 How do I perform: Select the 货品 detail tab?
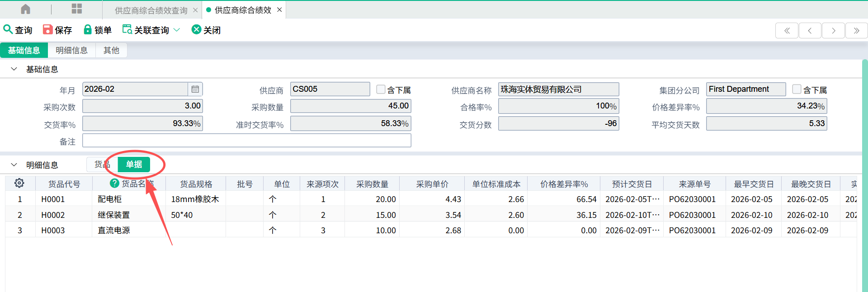click(102, 165)
